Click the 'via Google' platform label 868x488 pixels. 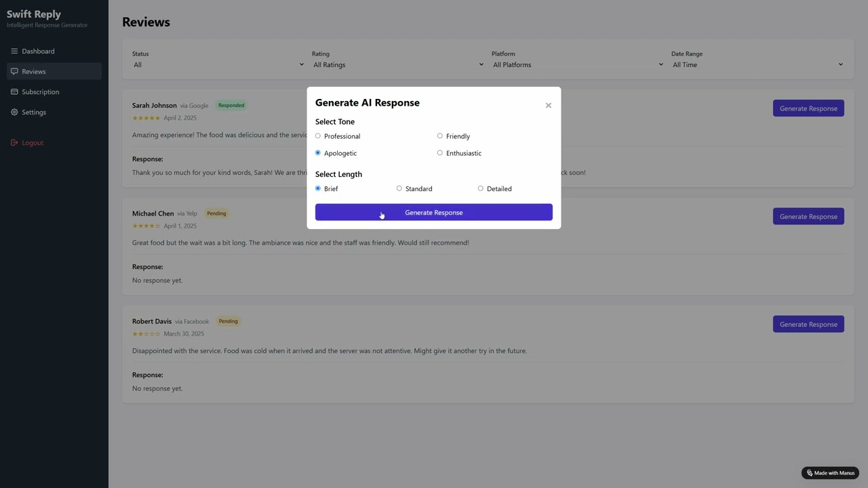(194, 106)
